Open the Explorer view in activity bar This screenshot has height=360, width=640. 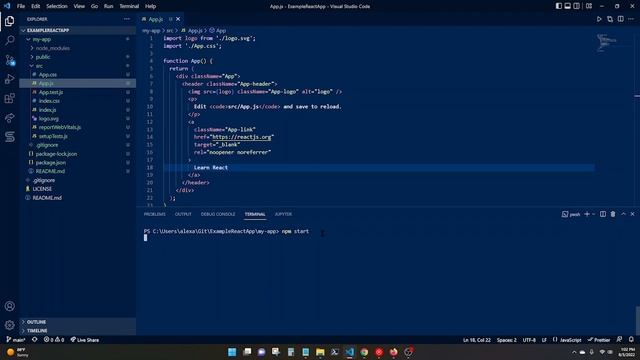(x=9, y=21)
